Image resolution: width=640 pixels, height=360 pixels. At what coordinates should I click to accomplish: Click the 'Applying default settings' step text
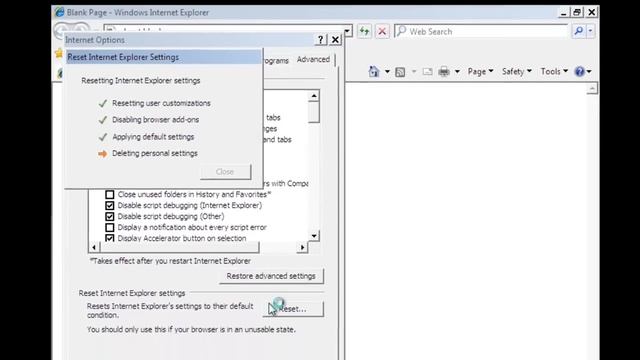pos(153,137)
